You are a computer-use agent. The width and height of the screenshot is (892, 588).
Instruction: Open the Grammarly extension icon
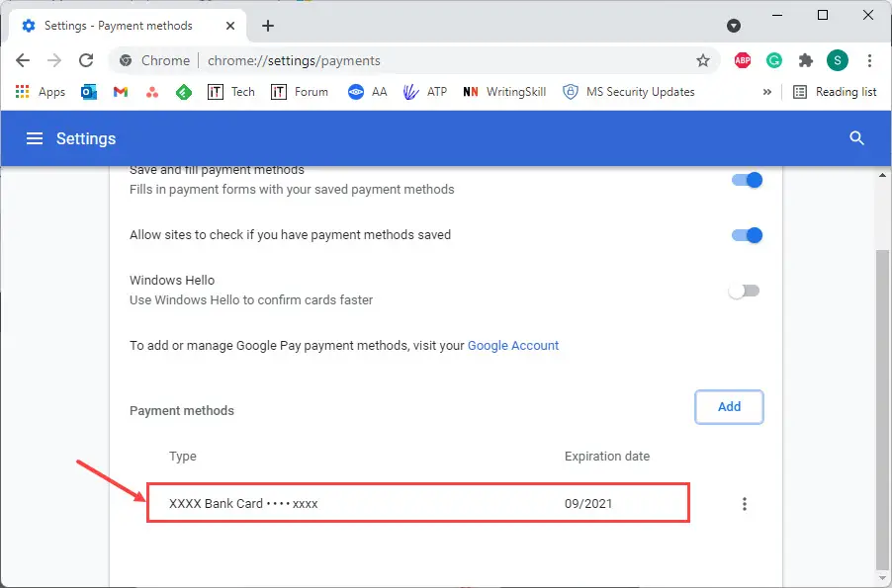click(774, 60)
